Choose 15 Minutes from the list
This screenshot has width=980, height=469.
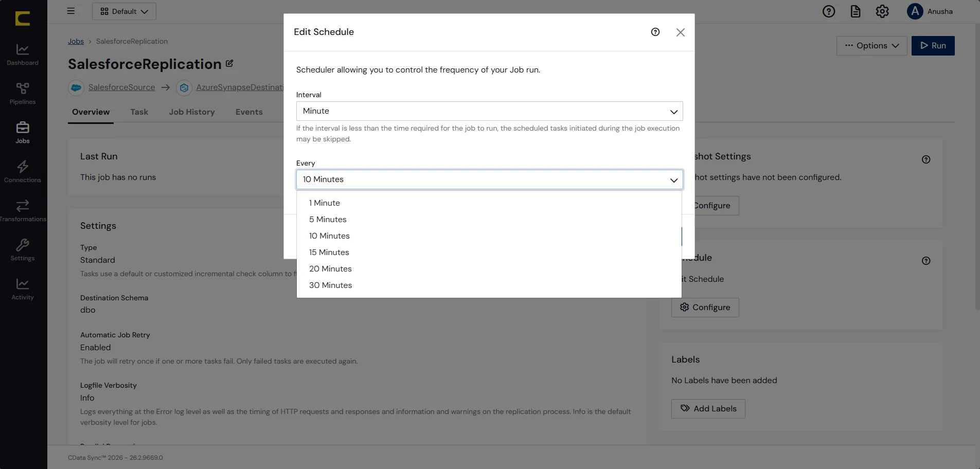[489, 252]
